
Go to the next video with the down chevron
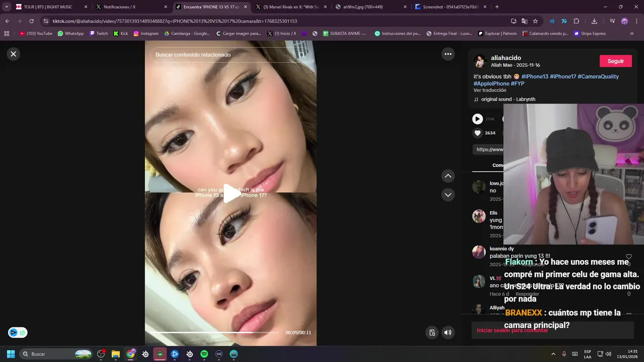pyautogui.click(x=448, y=195)
